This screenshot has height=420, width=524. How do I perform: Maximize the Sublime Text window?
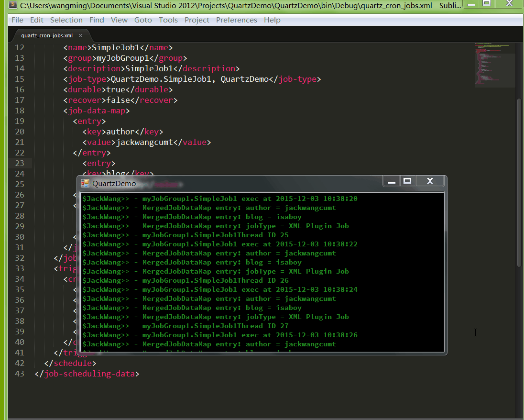[x=487, y=4]
